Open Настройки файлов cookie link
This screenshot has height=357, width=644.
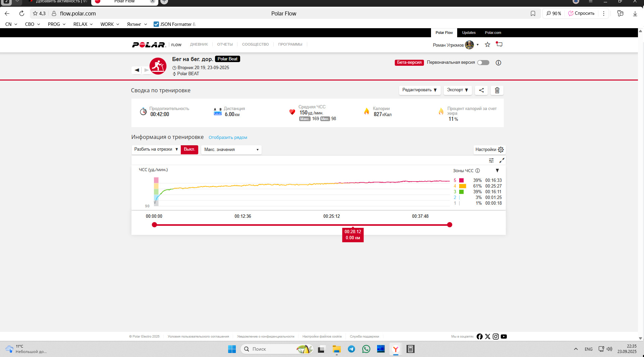tap(322, 337)
